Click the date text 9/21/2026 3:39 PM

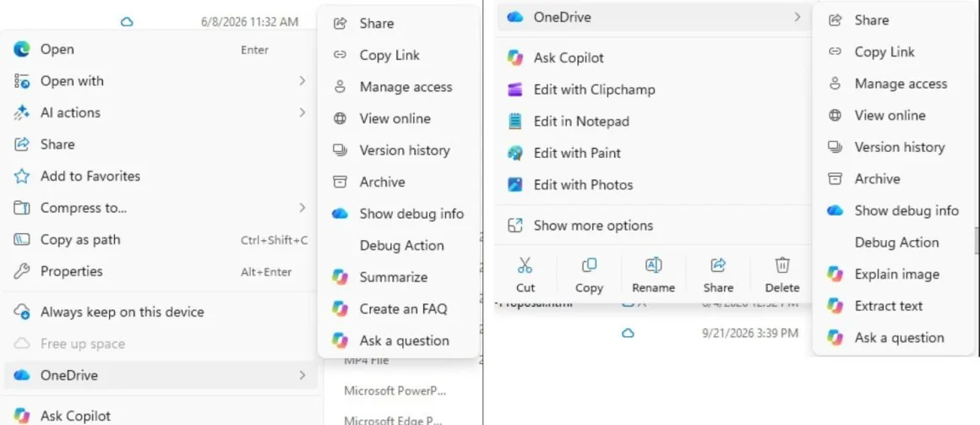point(750,334)
